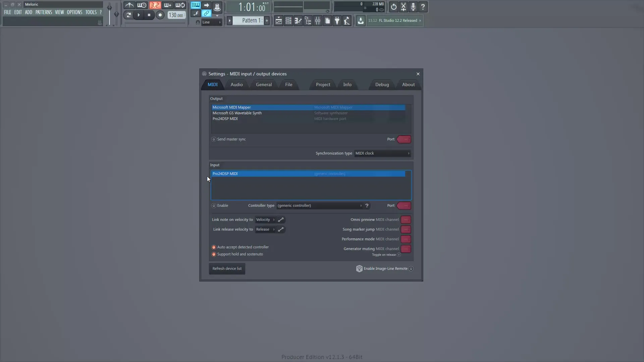The height and width of the screenshot is (362, 644).
Task: Open the Mixer icon
Action: pyautogui.click(x=317, y=21)
